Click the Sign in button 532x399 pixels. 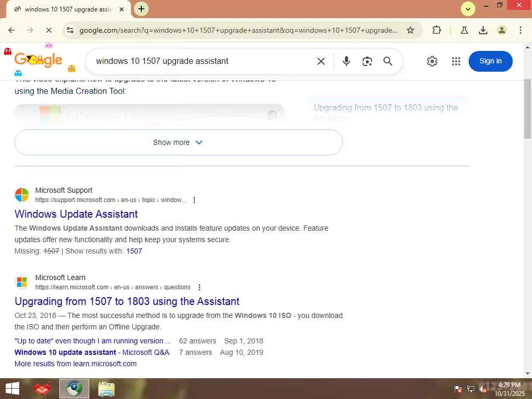[490, 61]
